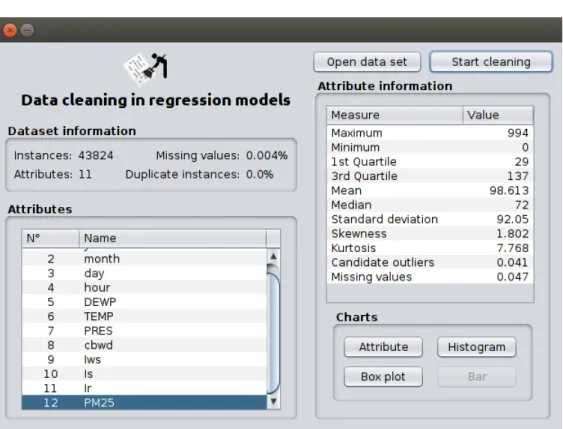563x429 pixels.
Task: Click the Measure column header
Action: pos(395,115)
